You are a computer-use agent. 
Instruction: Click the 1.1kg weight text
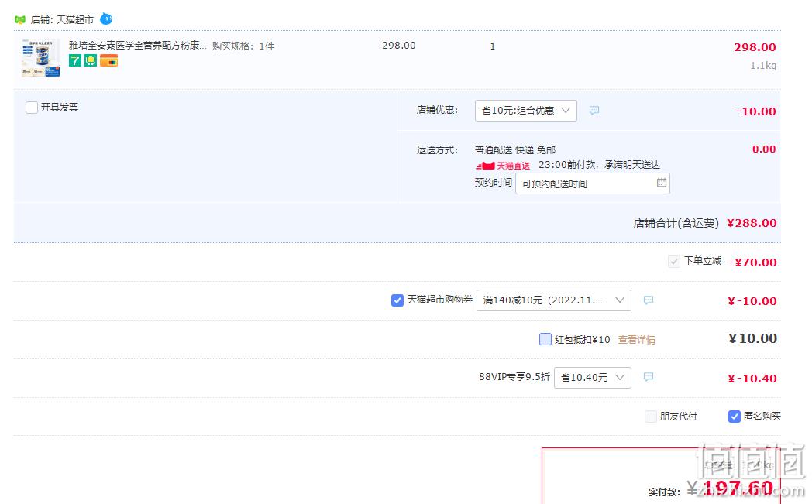coord(763,66)
